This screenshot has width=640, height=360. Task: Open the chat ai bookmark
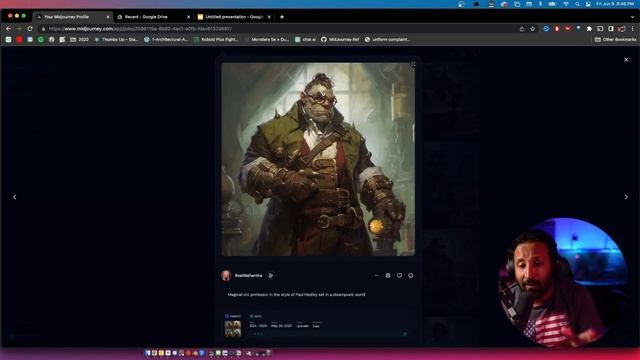pyautogui.click(x=305, y=40)
